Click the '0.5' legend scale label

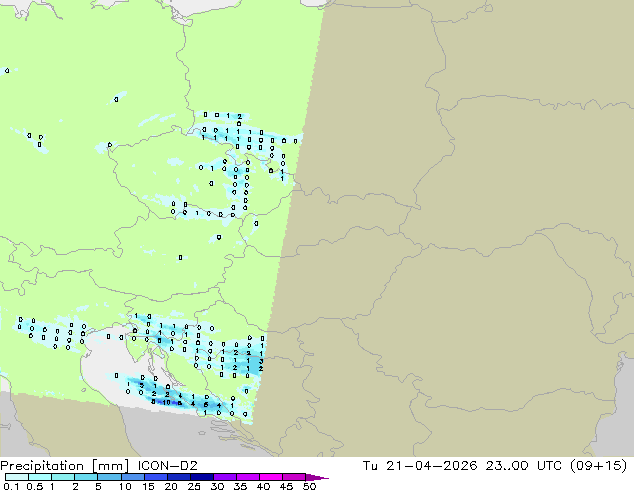coord(34,486)
